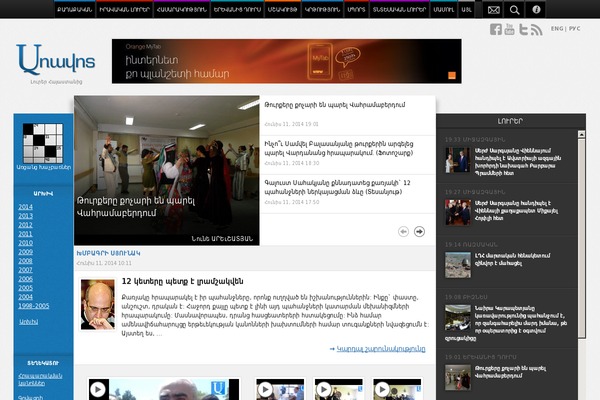Go to previous slide with left arrow
Image resolution: width=600 pixels, height=400 pixels.
tap(403, 232)
